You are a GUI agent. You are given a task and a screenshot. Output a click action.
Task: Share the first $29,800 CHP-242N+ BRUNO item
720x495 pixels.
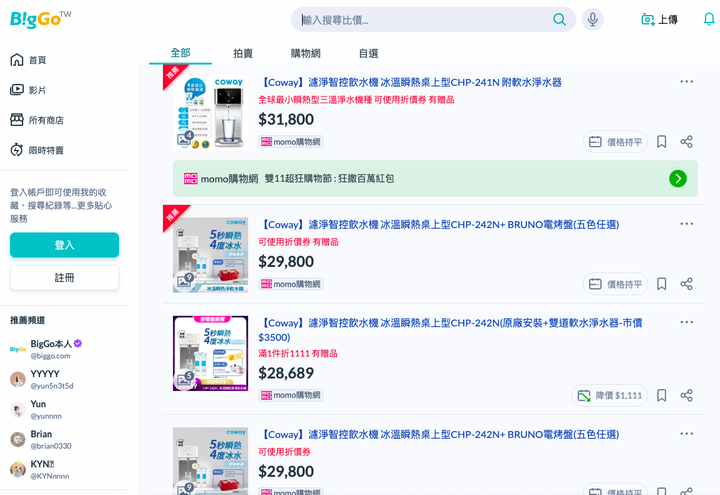(x=686, y=284)
